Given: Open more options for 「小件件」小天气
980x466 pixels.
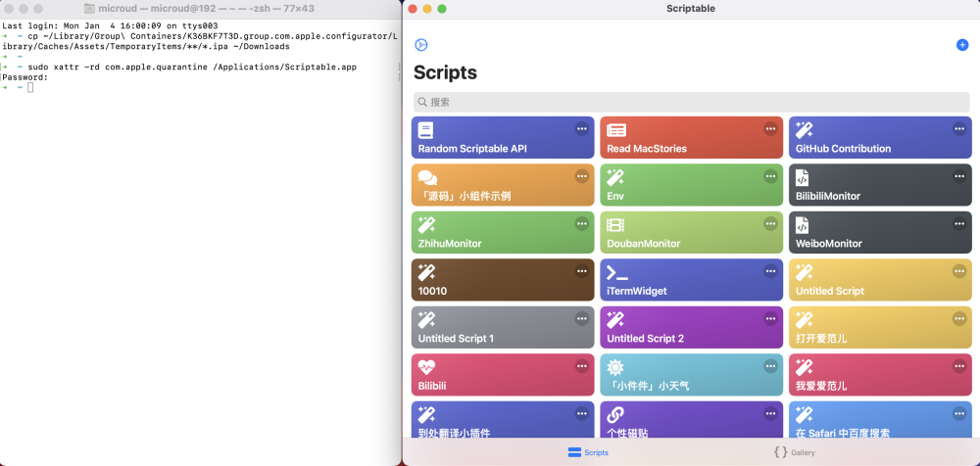Looking at the screenshot, I should pyautogui.click(x=770, y=366).
